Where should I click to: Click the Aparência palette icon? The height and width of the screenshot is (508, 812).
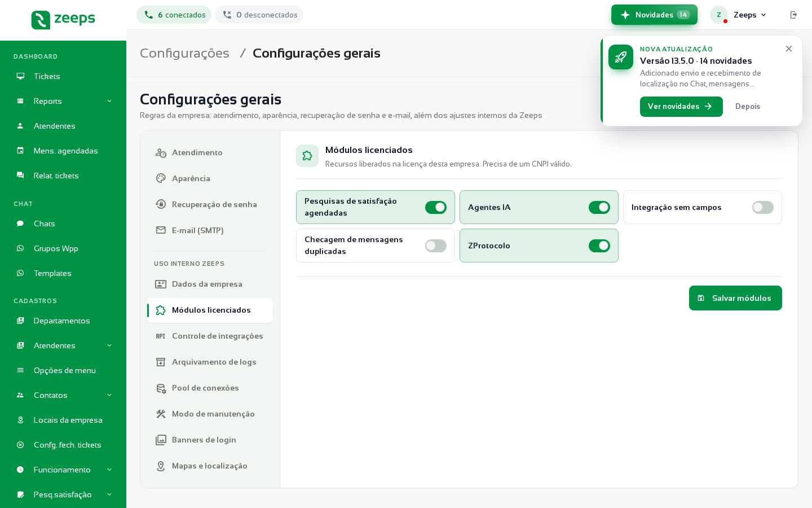pos(161,178)
